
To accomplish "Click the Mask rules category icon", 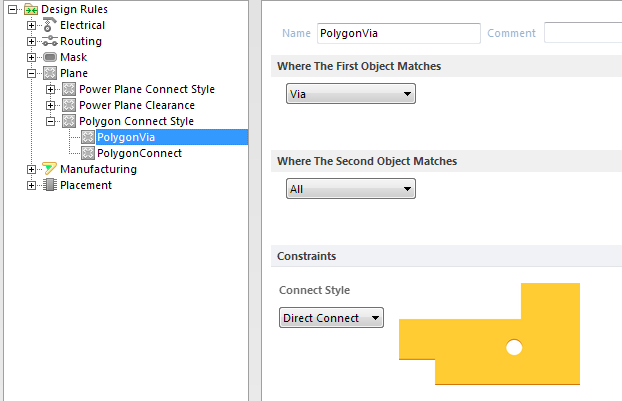I will tap(50, 57).
